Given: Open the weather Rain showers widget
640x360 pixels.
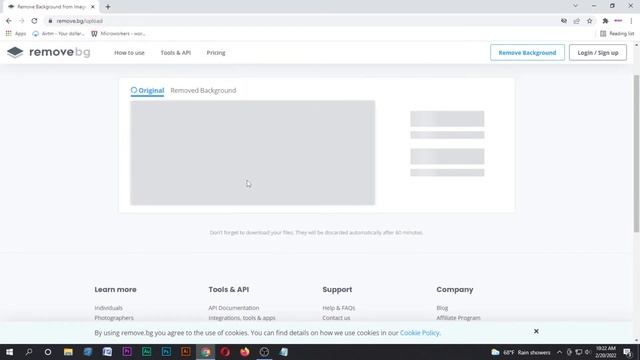Looking at the screenshot, I should pyautogui.click(x=521, y=352).
